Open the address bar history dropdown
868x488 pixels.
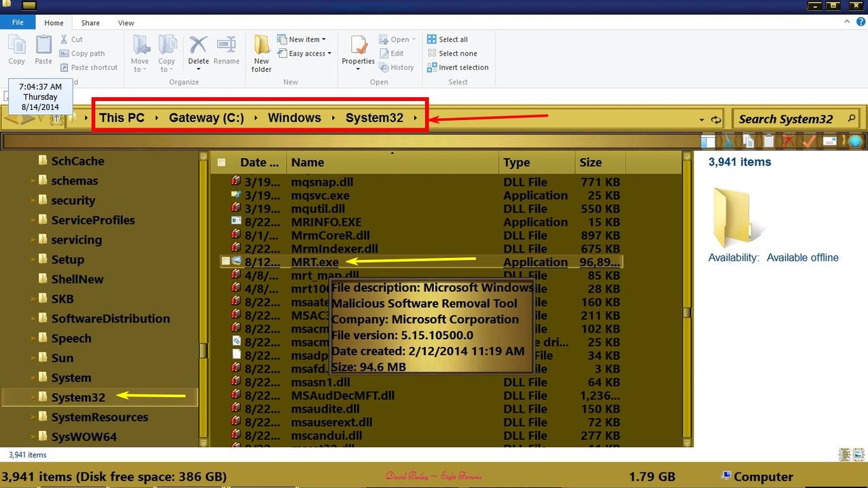702,120
